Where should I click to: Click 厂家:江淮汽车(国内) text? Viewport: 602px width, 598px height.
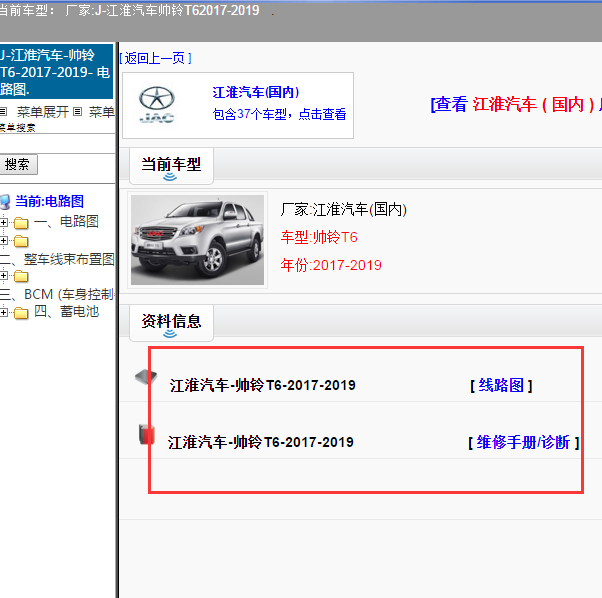tap(344, 210)
